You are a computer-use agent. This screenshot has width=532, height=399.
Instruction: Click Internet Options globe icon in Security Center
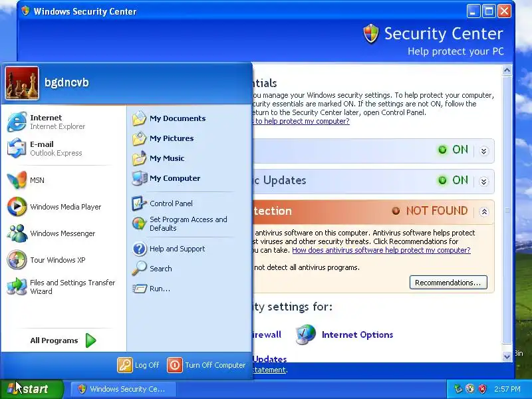point(305,334)
